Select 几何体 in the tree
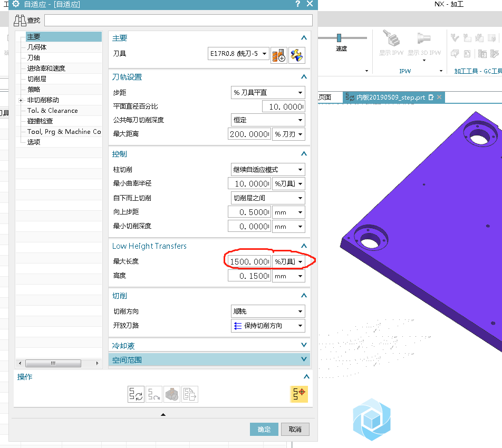502x448 pixels. (37, 47)
